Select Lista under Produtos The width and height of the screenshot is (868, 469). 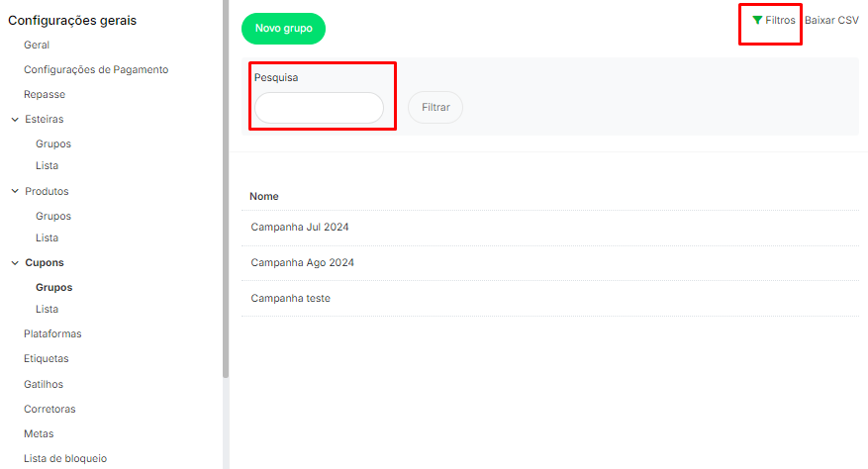47,237
